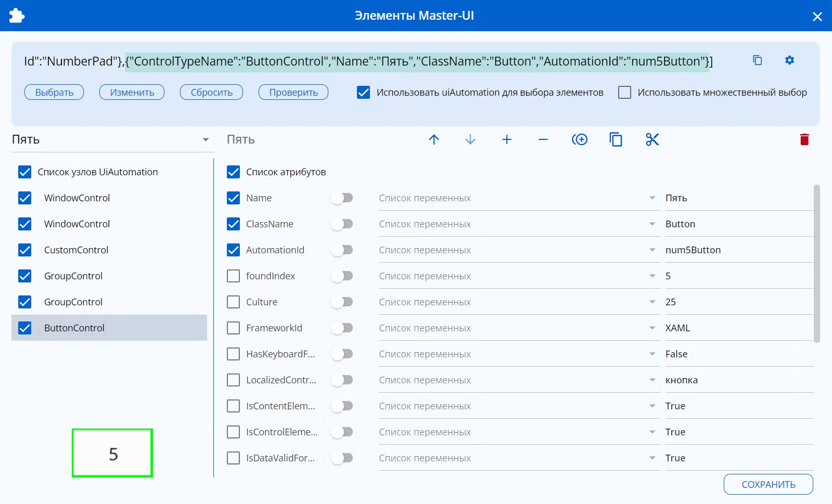Uncheck the Name attribute checkbox
The image size is (832, 504).
(x=234, y=198)
